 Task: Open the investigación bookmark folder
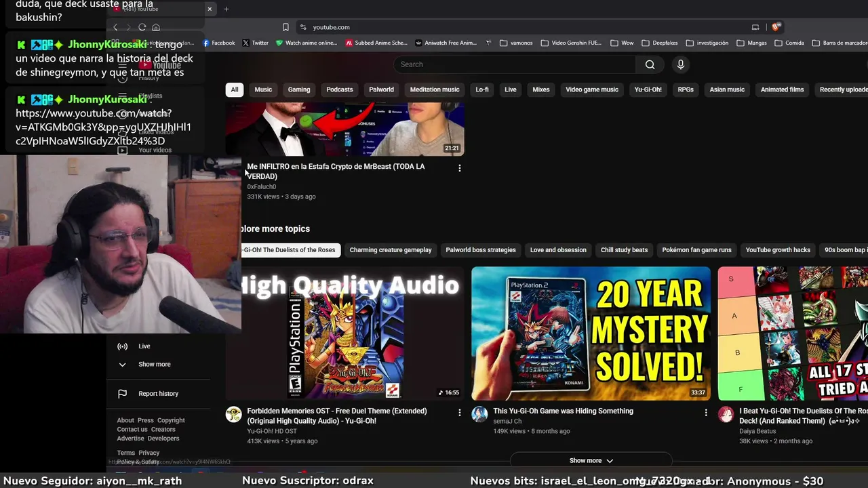[x=707, y=43]
